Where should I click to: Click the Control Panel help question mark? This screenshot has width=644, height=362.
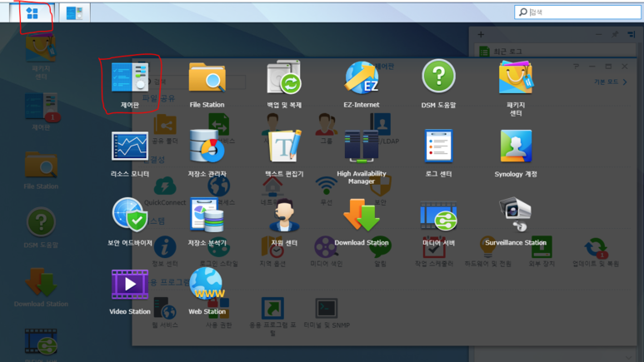pos(576,66)
